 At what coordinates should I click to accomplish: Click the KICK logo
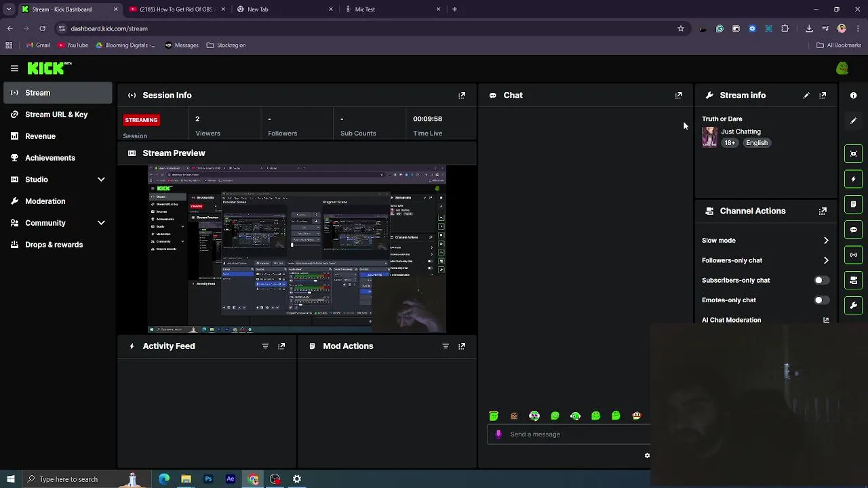point(49,68)
